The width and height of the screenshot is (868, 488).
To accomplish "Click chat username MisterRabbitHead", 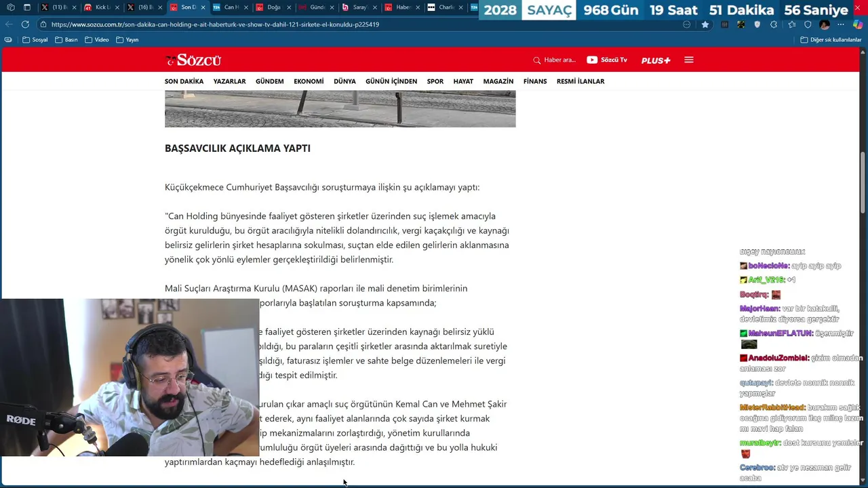I will point(772,407).
